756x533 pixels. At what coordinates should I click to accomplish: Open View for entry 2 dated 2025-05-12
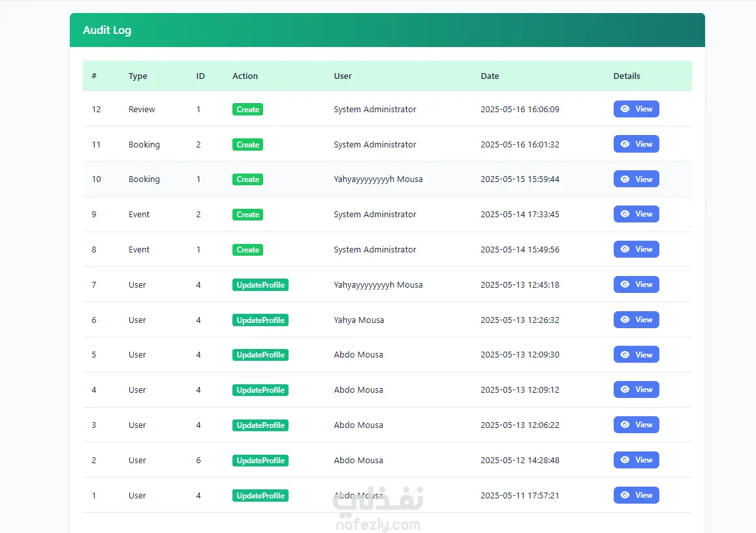(x=636, y=460)
